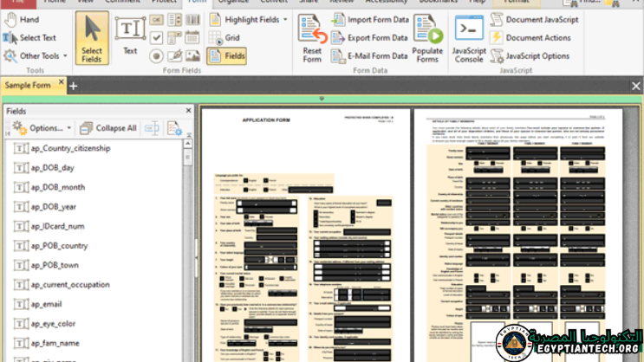Expand the green notification bar arrow
644x362 pixels.
(322, 99)
